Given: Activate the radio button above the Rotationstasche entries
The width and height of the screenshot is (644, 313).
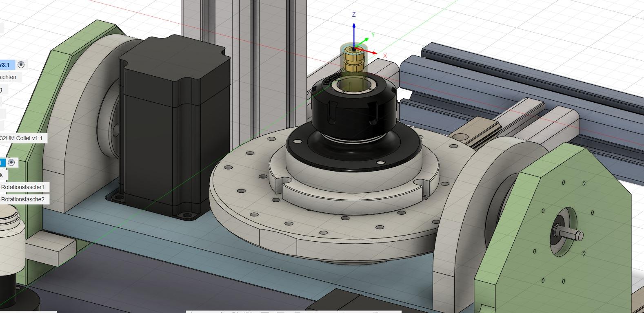Looking at the screenshot, I should [x=11, y=163].
